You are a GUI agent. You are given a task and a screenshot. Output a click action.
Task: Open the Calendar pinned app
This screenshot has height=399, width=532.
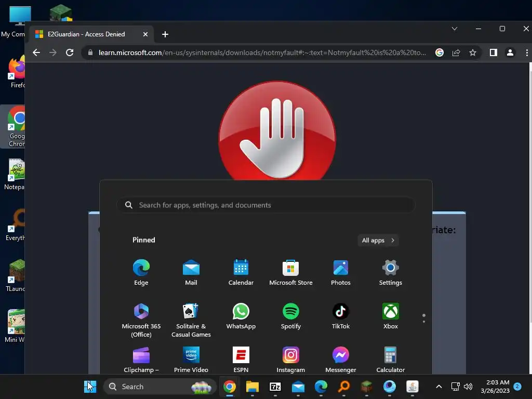click(x=241, y=273)
